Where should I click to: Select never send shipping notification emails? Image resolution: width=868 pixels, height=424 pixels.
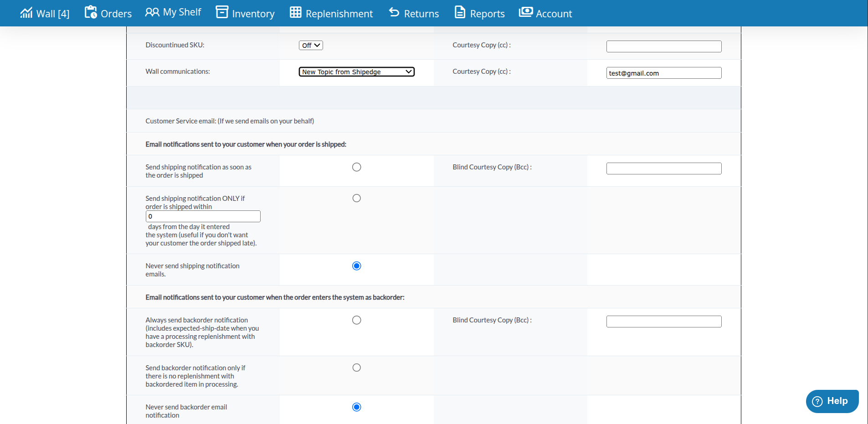[x=357, y=266]
